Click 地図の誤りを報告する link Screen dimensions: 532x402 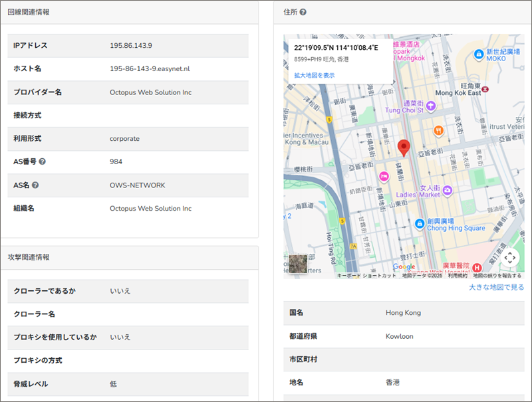click(x=497, y=275)
